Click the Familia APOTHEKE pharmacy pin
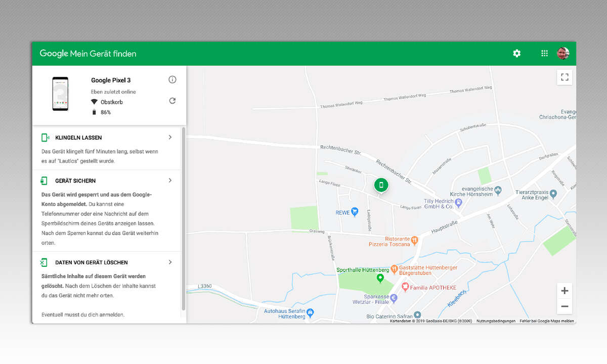Viewport: 607px width, 364px height. pos(405,287)
